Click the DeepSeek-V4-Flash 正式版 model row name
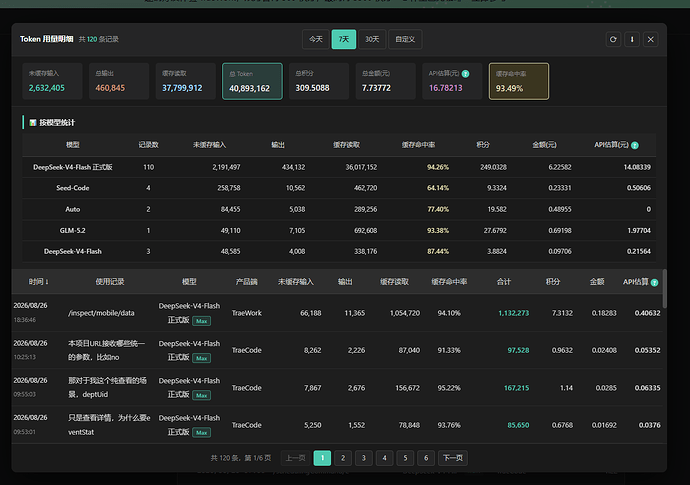Viewport: 690px width, 485px height. [73, 167]
